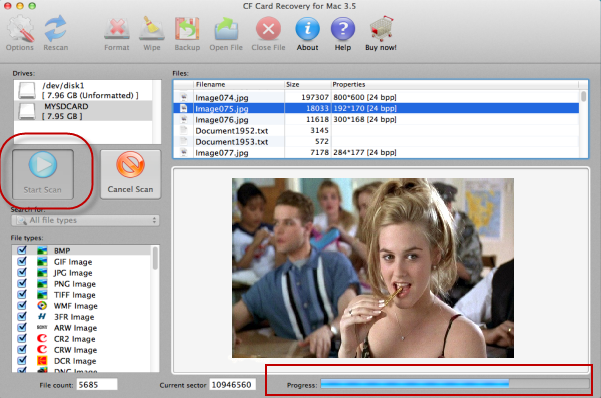Click the Rescan arrows icon
This screenshot has width=601, height=398.
[x=56, y=28]
